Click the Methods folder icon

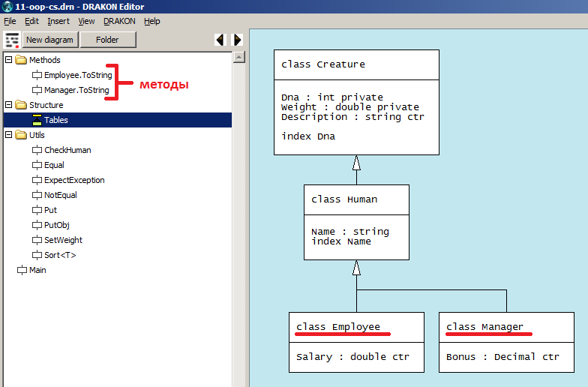pos(21,60)
